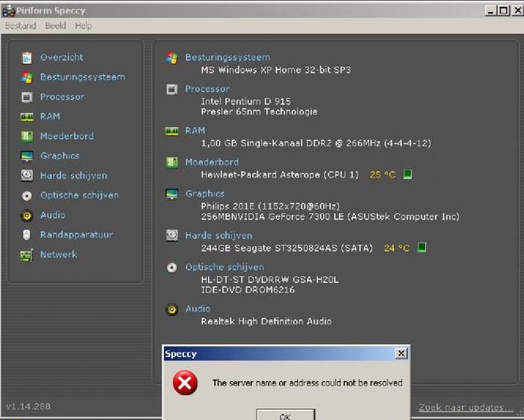Open Harde schijven heading link in summary
Viewport: 524px width, 420px height.
tap(219, 236)
